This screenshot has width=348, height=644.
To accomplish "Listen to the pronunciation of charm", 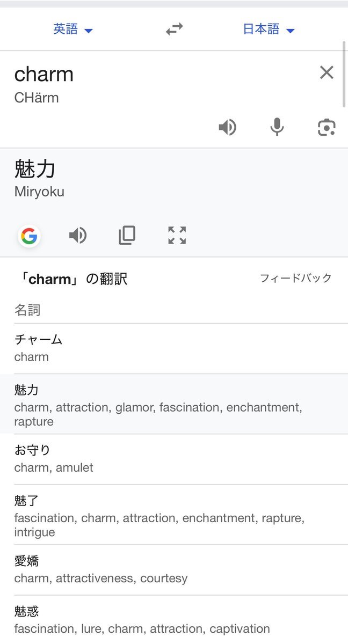I will tap(227, 127).
